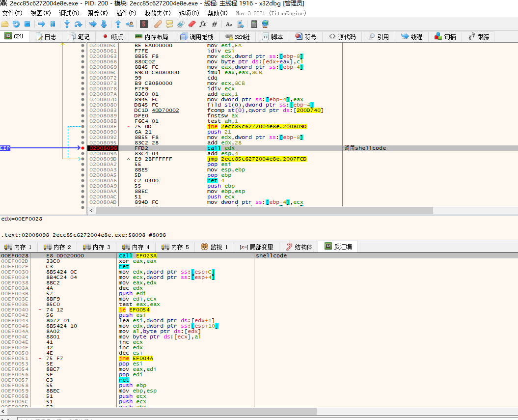
Task: Open the 选项(O) menu
Action: tap(189, 13)
